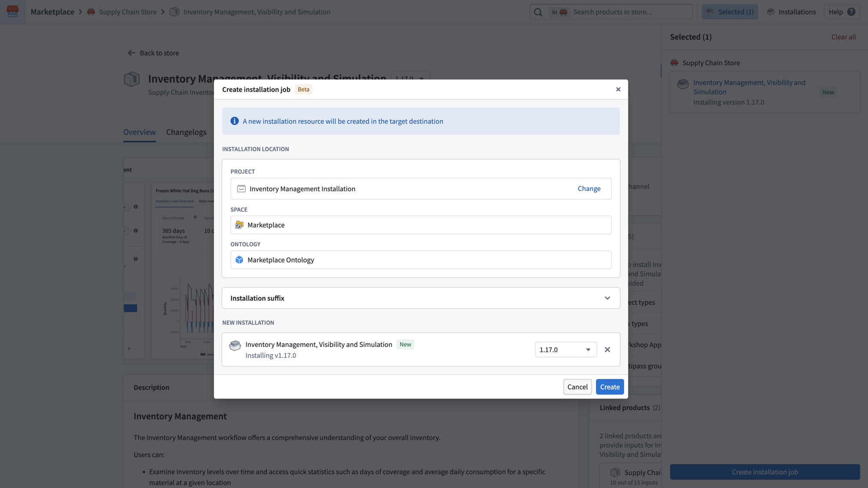Click the Marketplace Ontology field
This screenshot has height=488, width=868.
[421, 260]
